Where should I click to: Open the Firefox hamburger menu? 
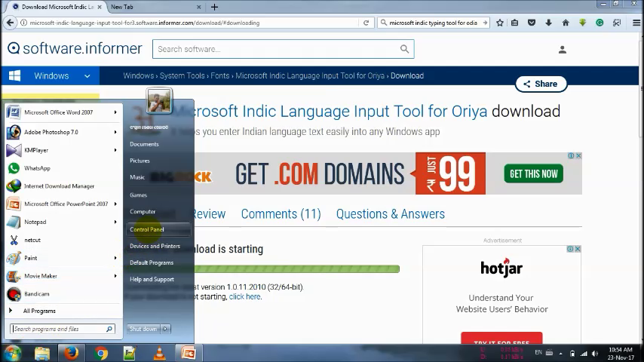point(636,23)
